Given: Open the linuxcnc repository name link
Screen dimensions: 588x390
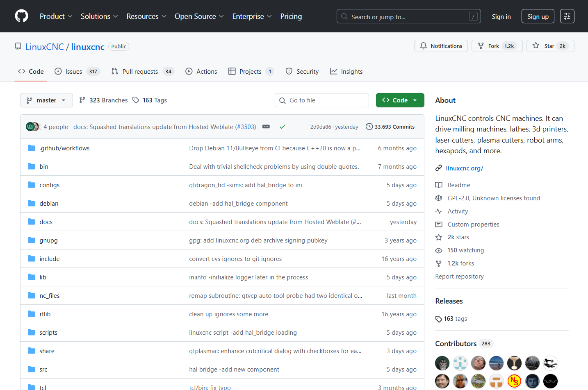Looking at the screenshot, I should click(88, 47).
